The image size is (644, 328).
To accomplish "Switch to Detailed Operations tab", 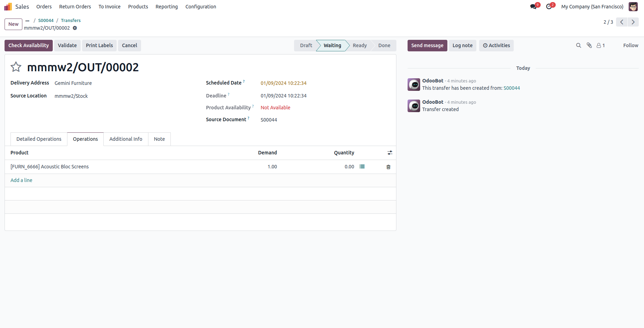I will (x=39, y=139).
